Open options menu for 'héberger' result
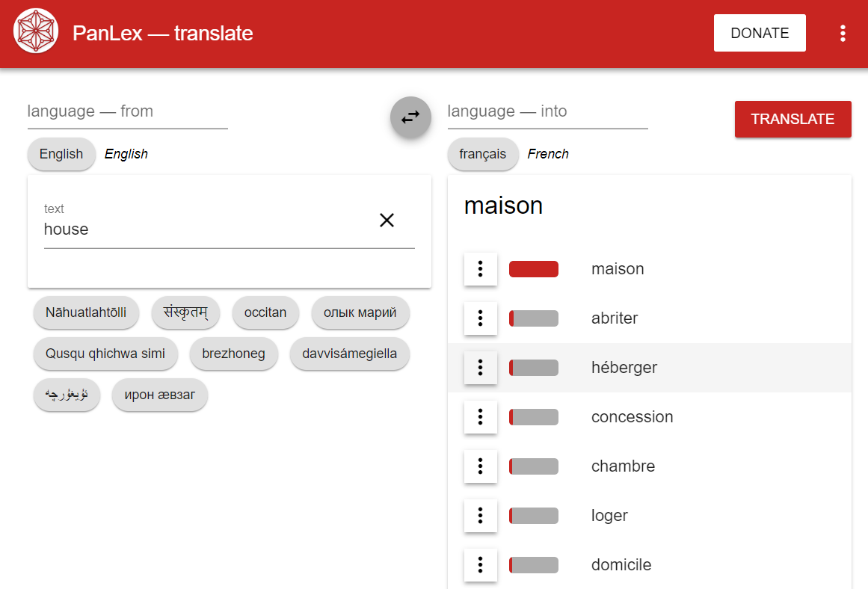Screen dimensions: 868x589 coord(480,368)
